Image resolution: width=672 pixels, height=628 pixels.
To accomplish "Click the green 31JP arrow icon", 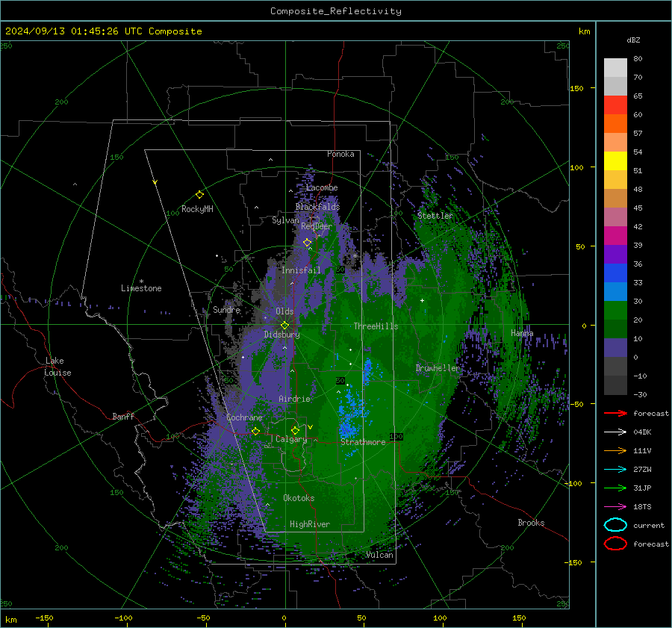I will [x=615, y=488].
